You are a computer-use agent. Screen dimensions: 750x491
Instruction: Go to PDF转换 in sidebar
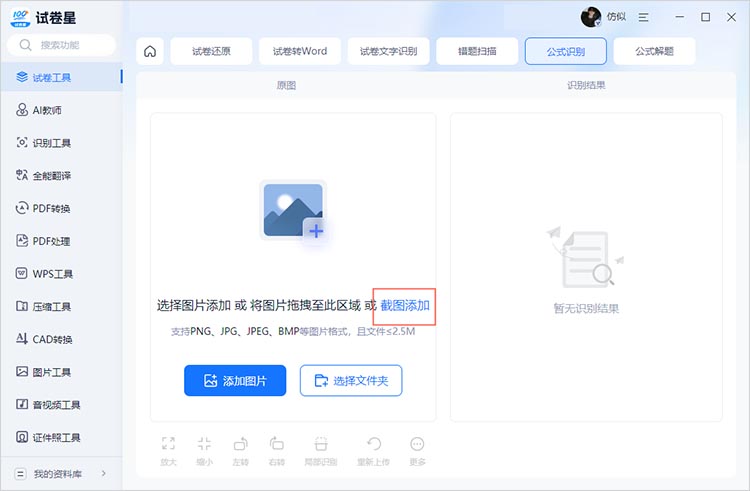click(61, 208)
